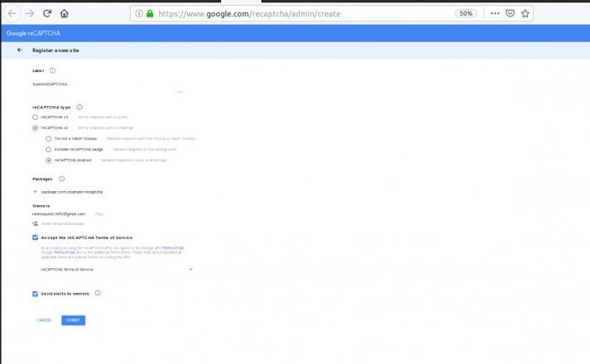
Task: Bookmark this page with the star icon
Action: point(525,13)
